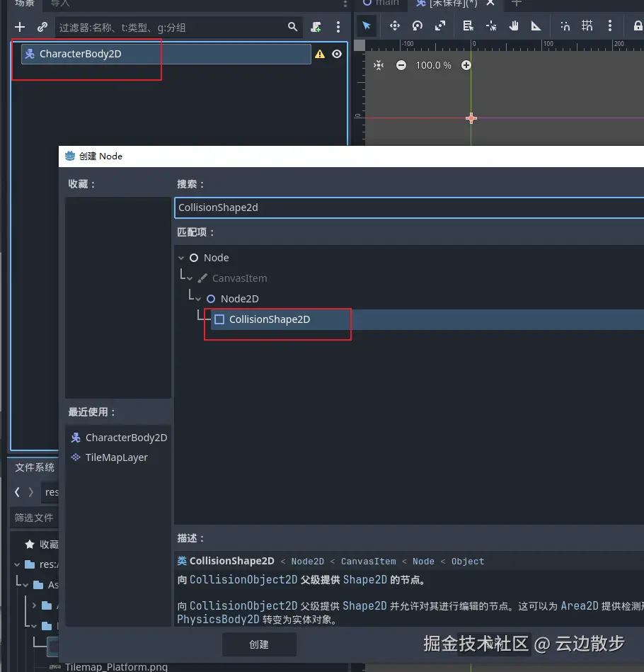644x672 pixels.
Task: Toggle visibility eye of CharacterBody2D node
Action: pyautogui.click(x=337, y=54)
